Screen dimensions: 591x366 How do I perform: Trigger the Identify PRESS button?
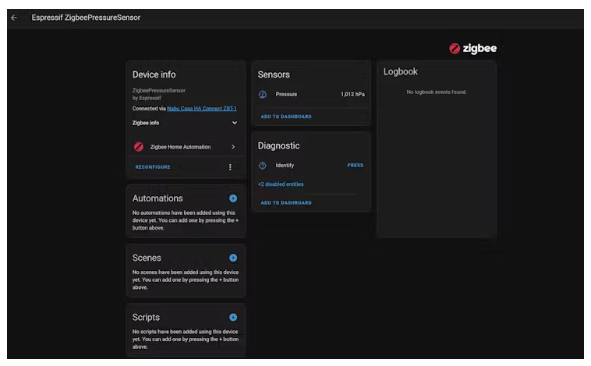tap(355, 165)
